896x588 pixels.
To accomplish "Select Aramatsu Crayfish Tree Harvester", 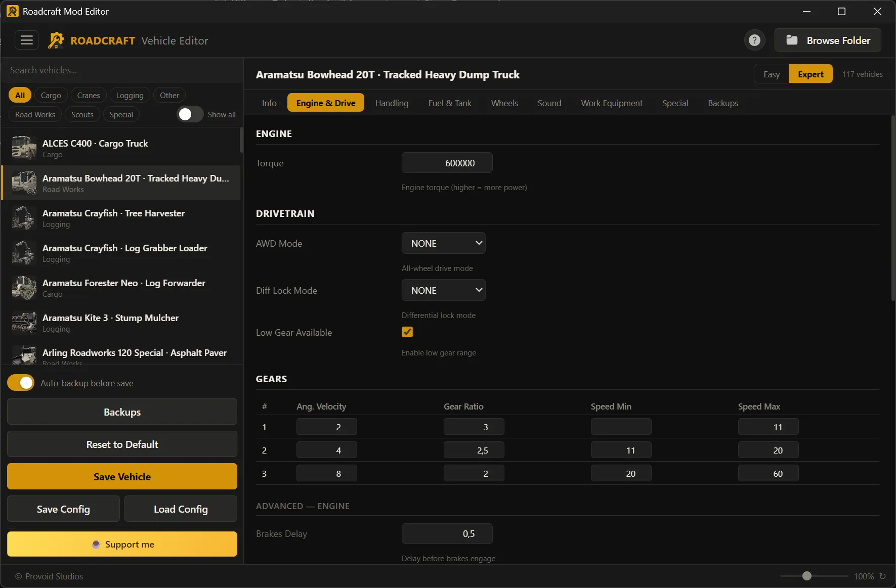I will tap(121, 218).
